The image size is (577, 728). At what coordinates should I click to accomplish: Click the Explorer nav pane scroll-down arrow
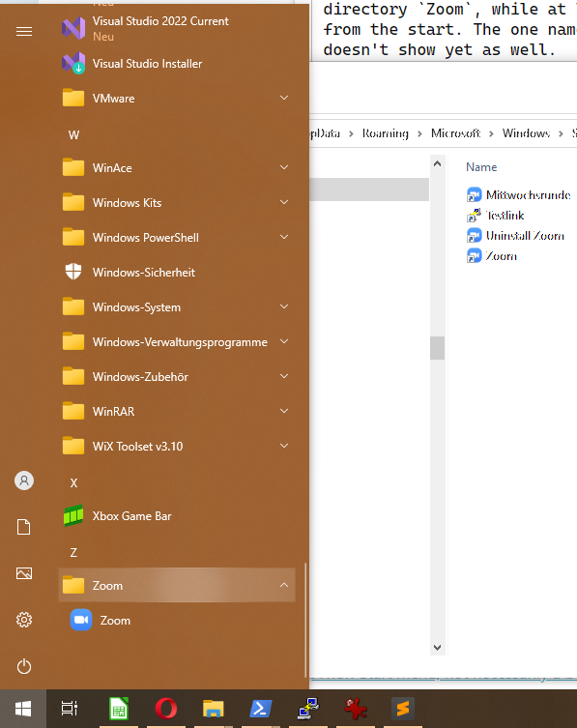(x=437, y=647)
